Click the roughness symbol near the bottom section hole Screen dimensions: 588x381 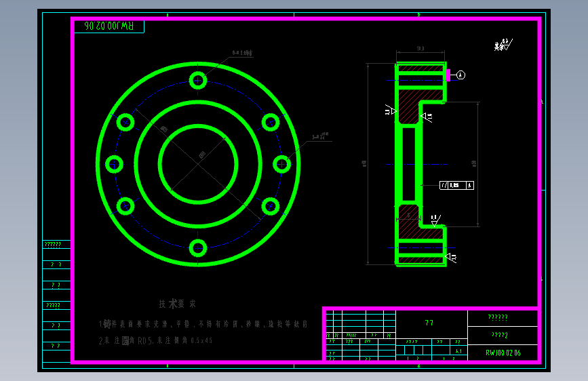tap(451, 258)
